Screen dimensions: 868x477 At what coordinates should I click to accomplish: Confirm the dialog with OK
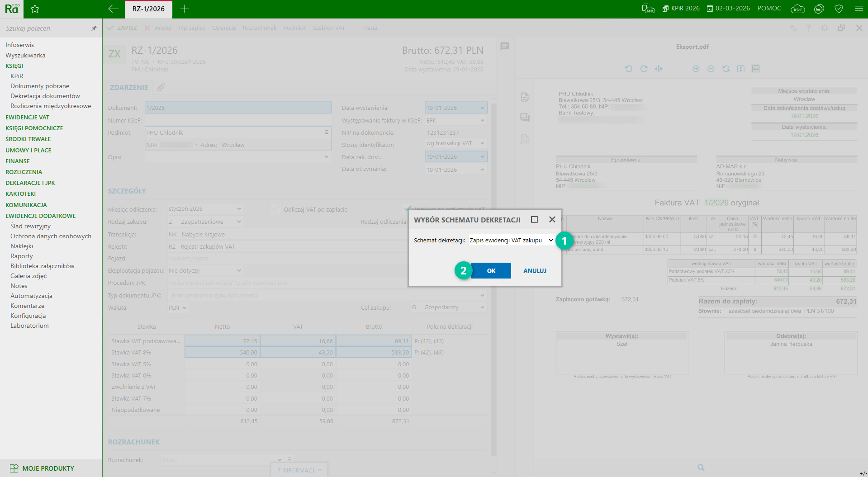point(491,271)
